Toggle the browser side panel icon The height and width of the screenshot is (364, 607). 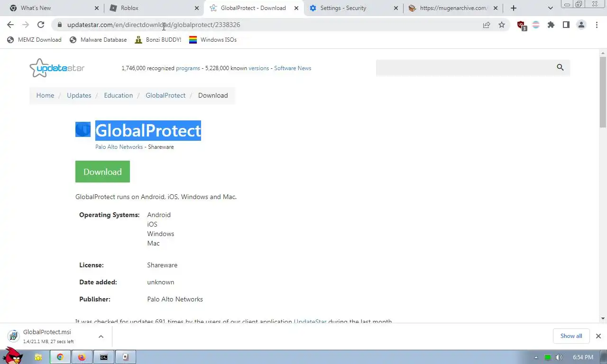tap(566, 25)
